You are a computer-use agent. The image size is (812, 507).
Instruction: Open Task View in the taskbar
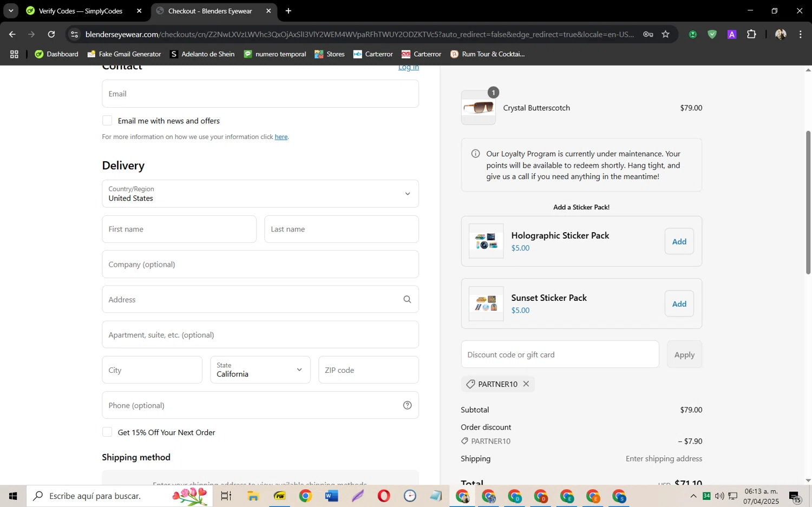[226, 496]
